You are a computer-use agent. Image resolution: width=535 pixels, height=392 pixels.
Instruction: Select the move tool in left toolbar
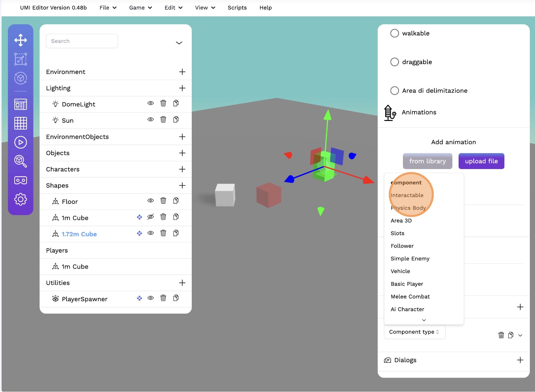pyautogui.click(x=20, y=40)
